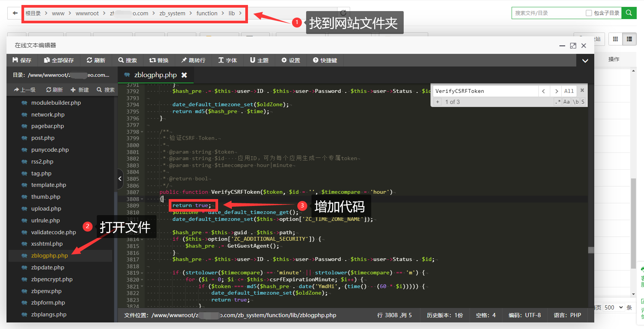The height and width of the screenshot is (329, 644).
Task: Open 字体 font settings
Action: coord(228,60)
